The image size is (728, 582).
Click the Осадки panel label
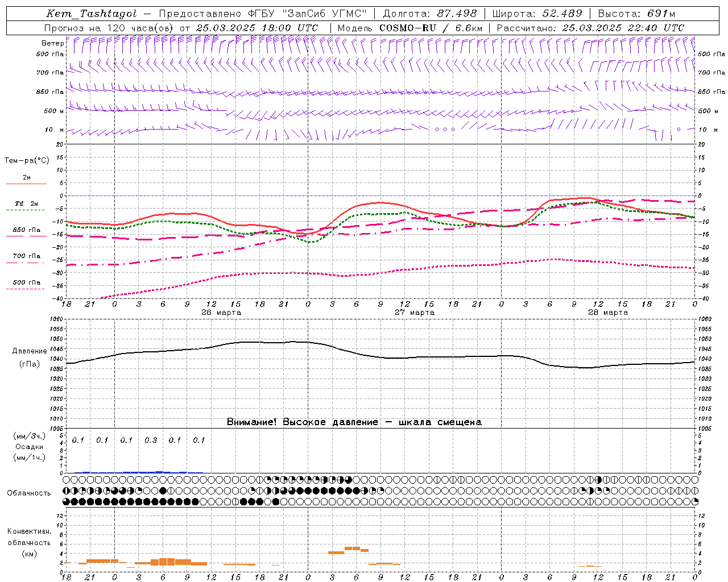coord(30,447)
